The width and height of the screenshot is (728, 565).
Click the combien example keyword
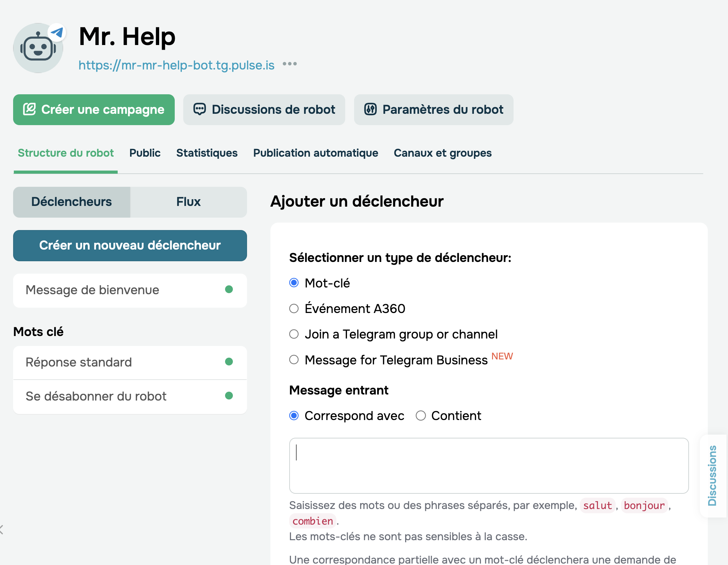pos(313,521)
